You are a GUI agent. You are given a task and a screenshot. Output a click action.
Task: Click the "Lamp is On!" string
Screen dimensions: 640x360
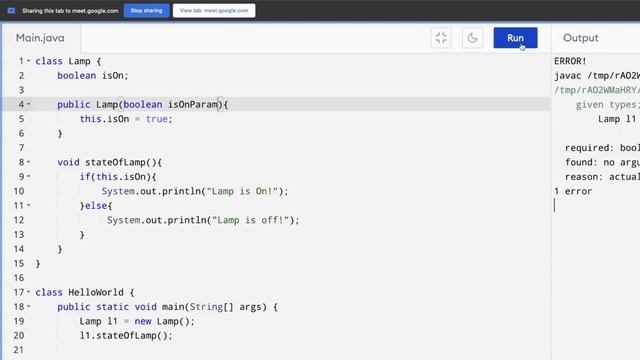coord(242,191)
